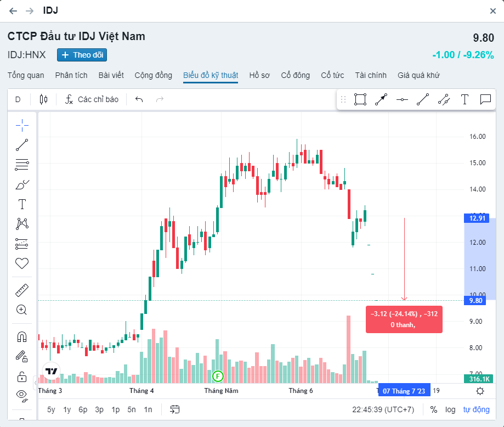Select the 1y time range
The height and width of the screenshot is (427, 504).
(x=67, y=409)
